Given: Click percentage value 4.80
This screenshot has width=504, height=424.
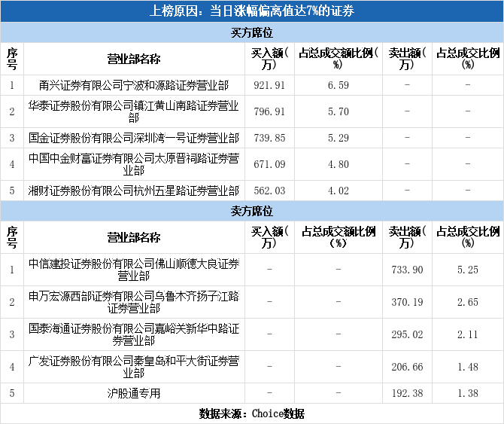Looking at the screenshot, I should 339,164.
